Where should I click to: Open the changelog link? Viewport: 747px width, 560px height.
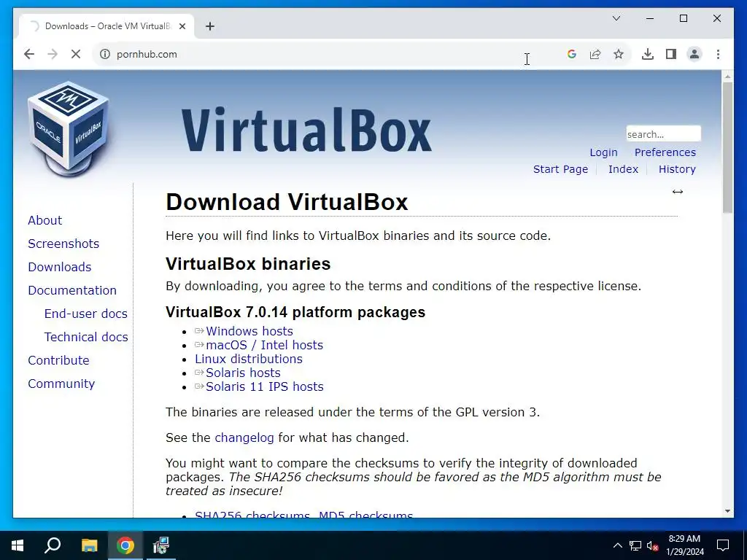244,437
